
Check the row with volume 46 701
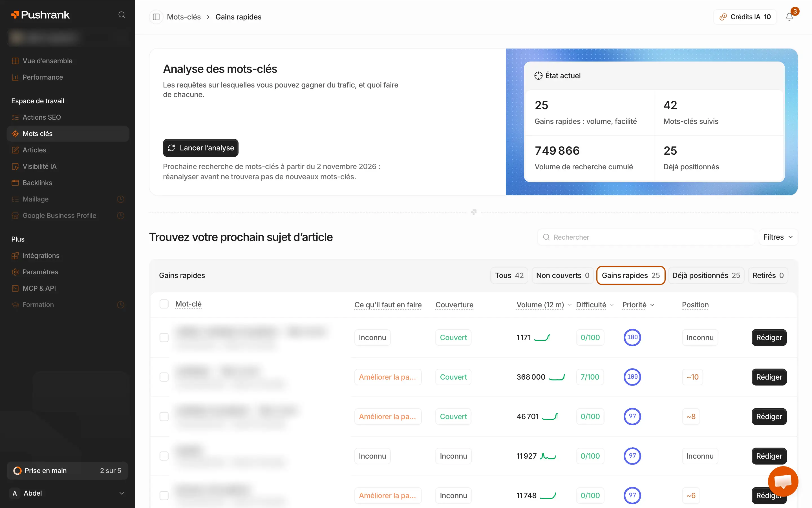pyautogui.click(x=164, y=417)
